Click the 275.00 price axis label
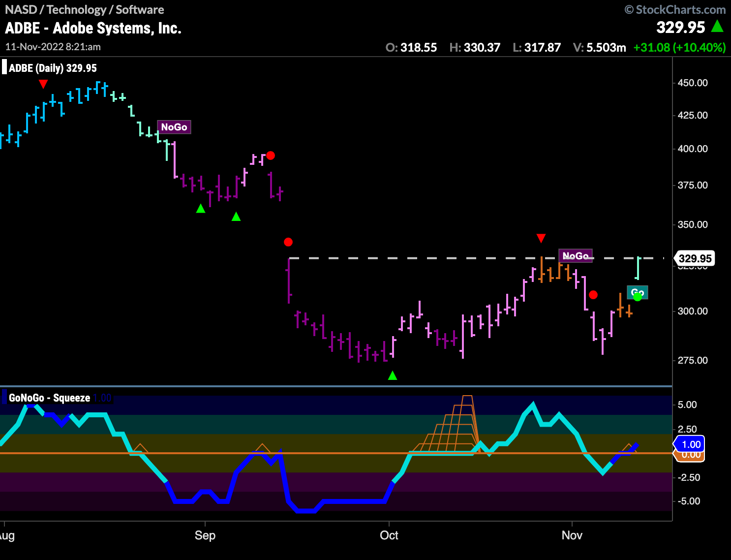This screenshot has width=731, height=560. 693,360
